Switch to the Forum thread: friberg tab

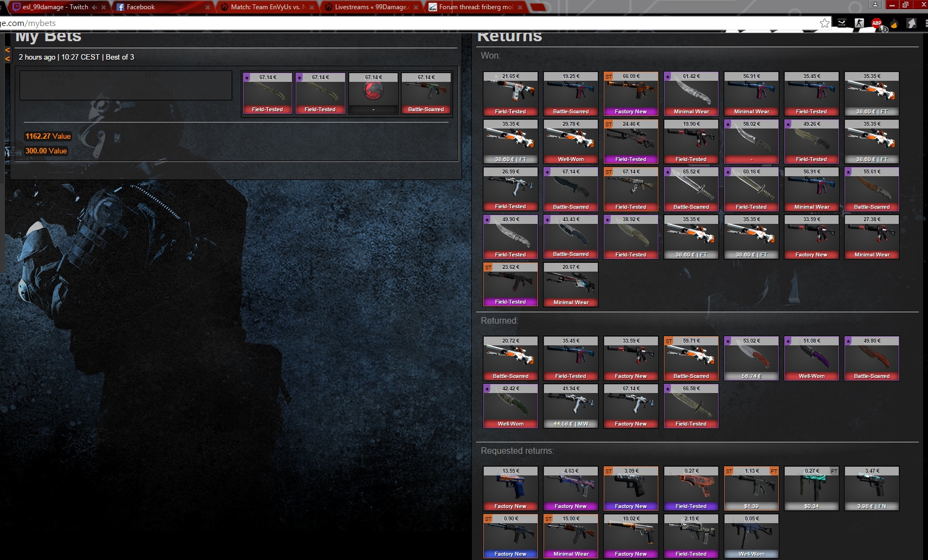(475, 7)
